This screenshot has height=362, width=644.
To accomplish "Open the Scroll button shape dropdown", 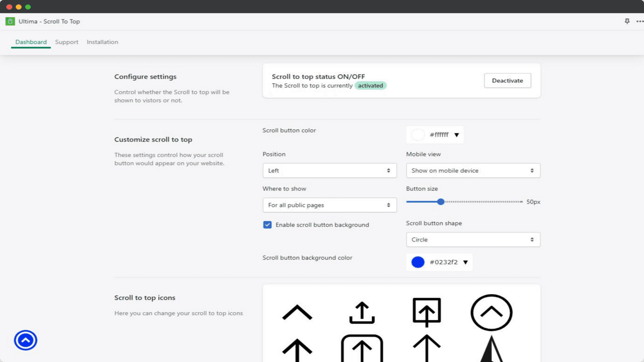I will 473,240.
